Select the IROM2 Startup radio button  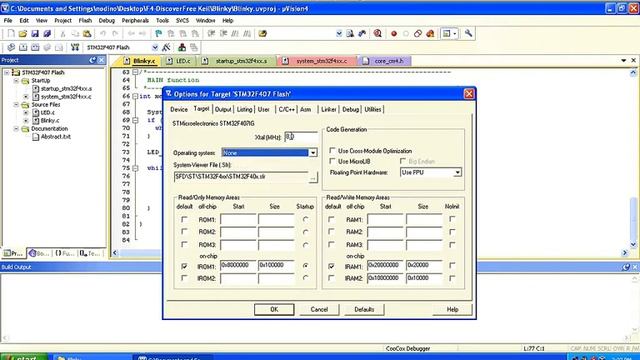tap(305, 278)
